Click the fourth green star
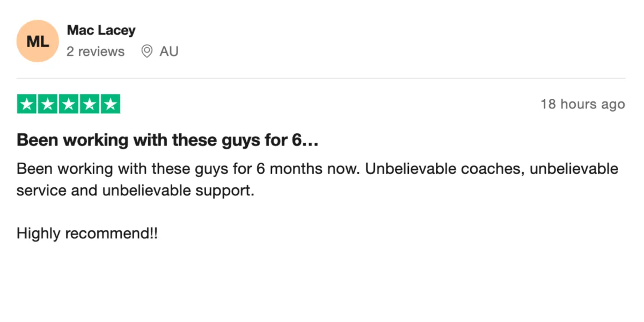644x322 pixels. (x=89, y=104)
